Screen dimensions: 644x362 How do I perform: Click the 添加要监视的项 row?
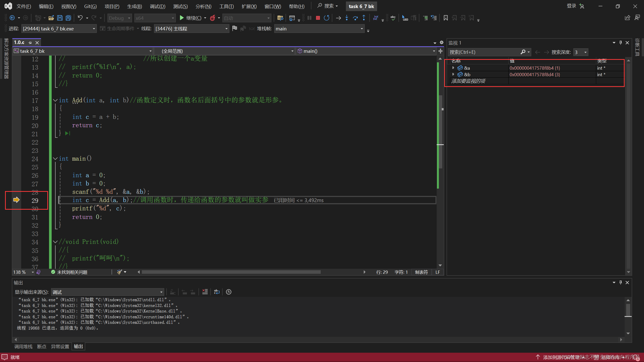pos(536,81)
